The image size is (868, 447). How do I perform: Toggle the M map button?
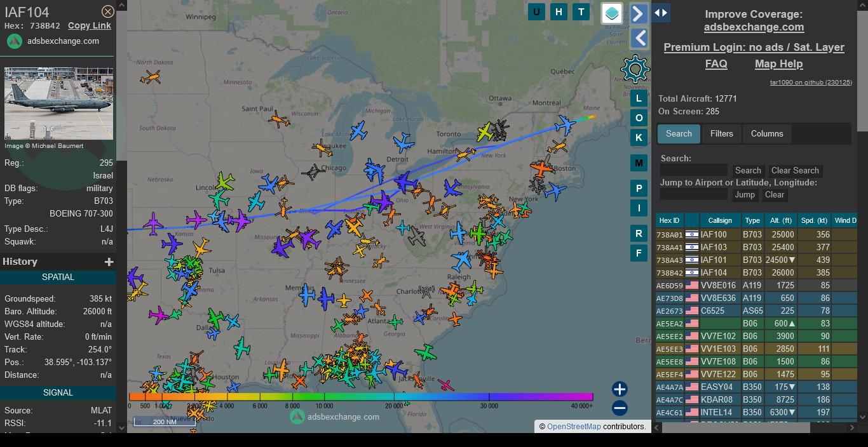click(639, 163)
